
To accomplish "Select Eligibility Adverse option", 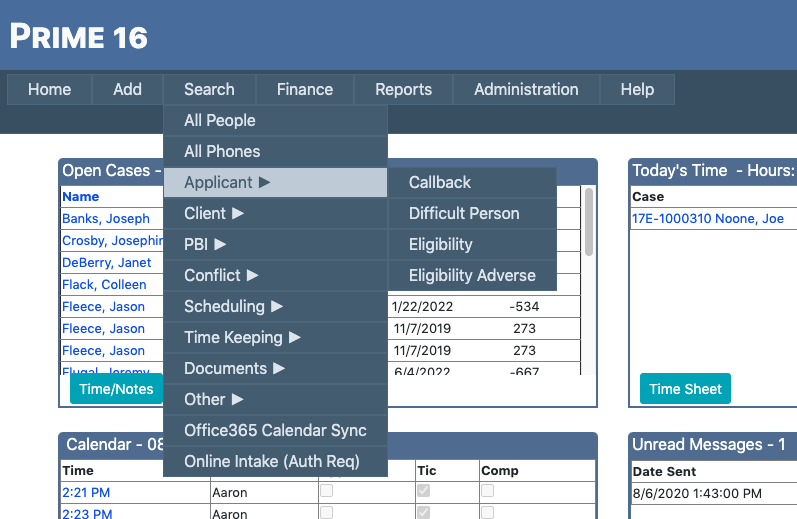I will point(472,276).
